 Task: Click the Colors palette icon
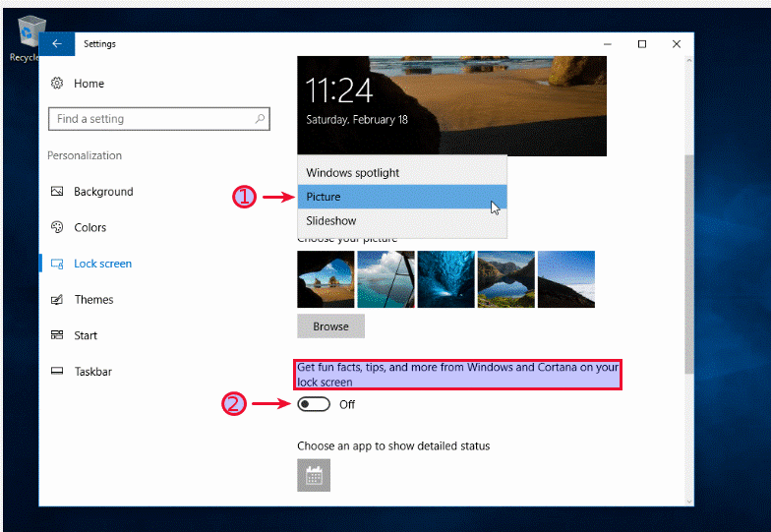57,227
